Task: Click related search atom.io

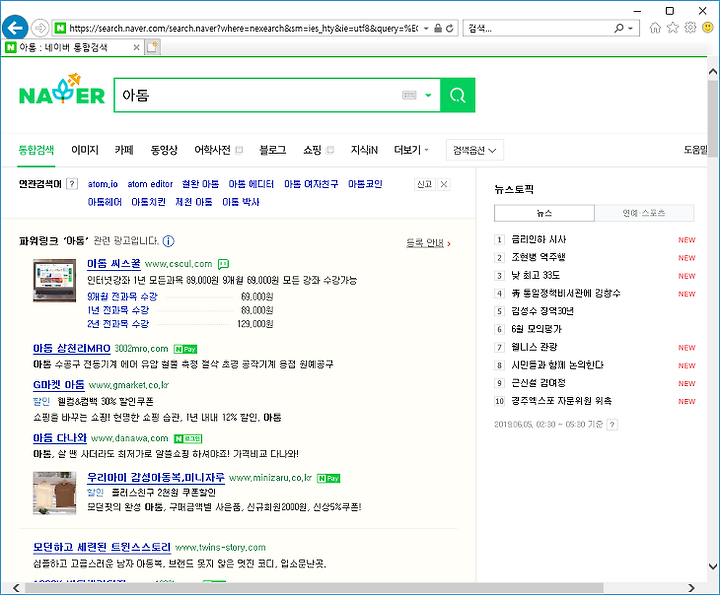Action: [103, 184]
